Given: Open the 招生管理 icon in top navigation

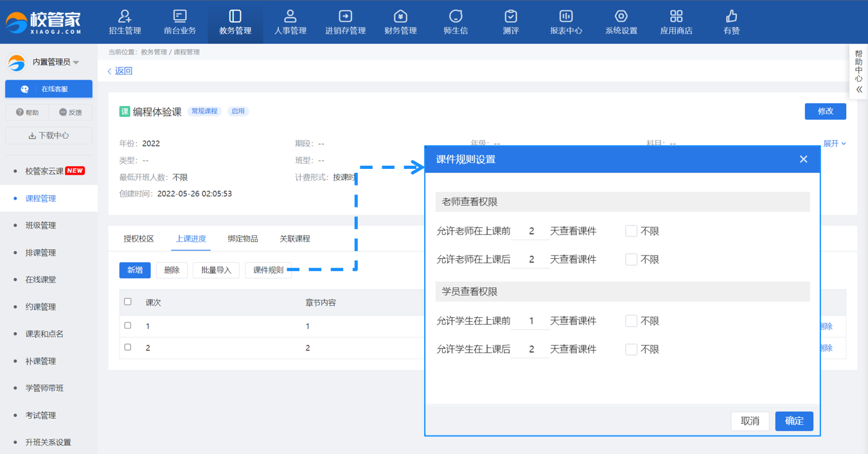Looking at the screenshot, I should pyautogui.click(x=125, y=17).
